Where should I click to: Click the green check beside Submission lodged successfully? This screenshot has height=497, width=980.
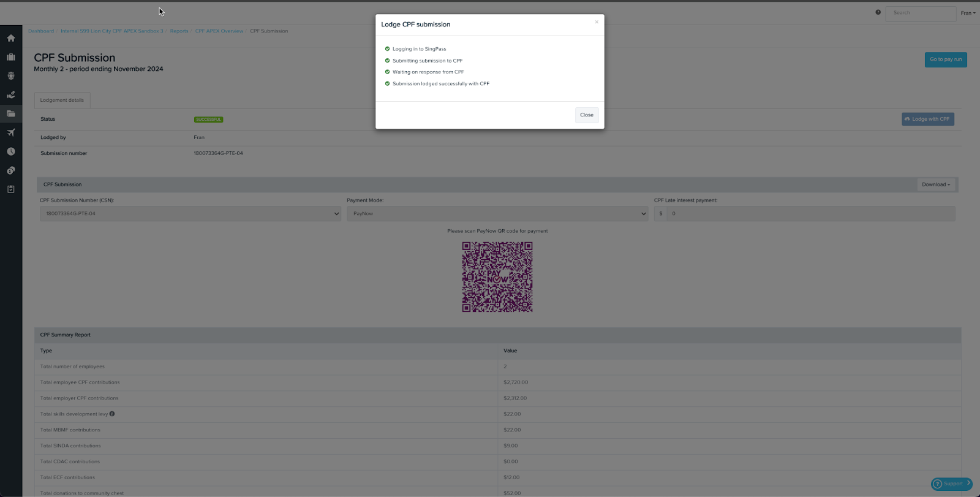click(387, 83)
